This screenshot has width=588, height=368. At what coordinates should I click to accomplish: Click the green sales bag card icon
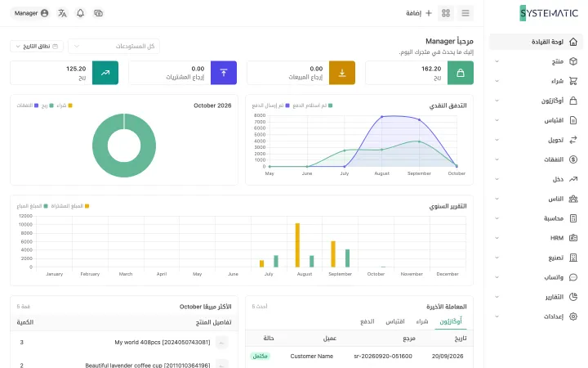460,73
